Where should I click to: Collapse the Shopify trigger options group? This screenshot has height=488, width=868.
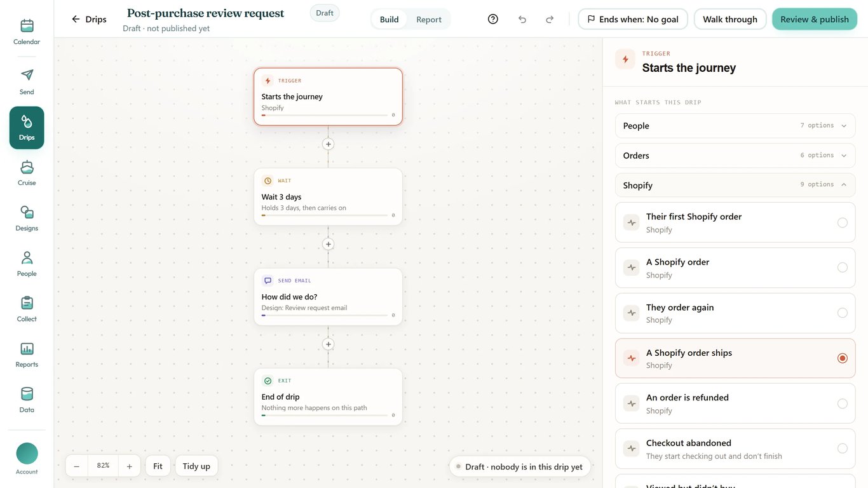(735, 186)
